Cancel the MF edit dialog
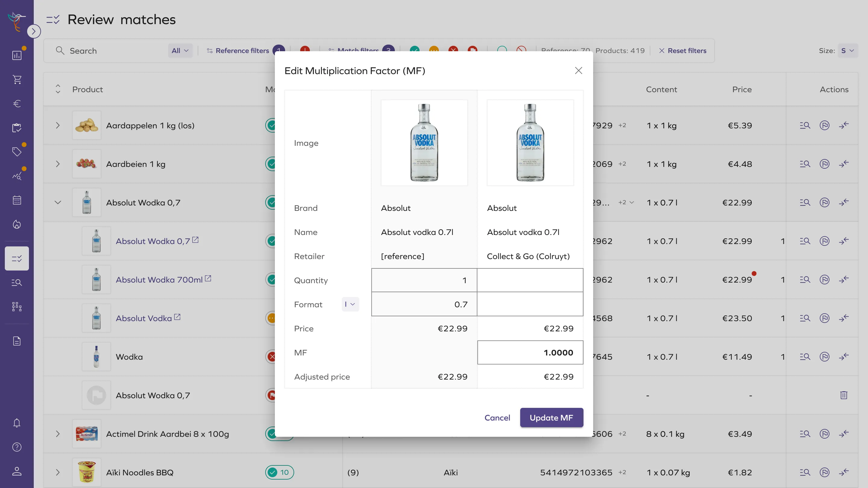This screenshot has height=488, width=868. point(497,417)
